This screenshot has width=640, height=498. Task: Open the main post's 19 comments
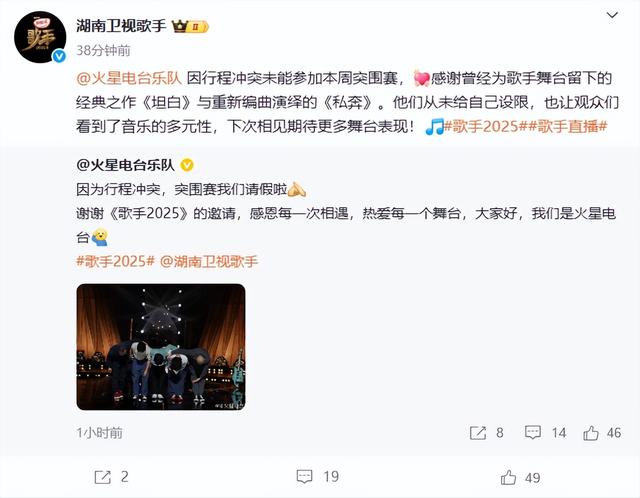[318, 476]
